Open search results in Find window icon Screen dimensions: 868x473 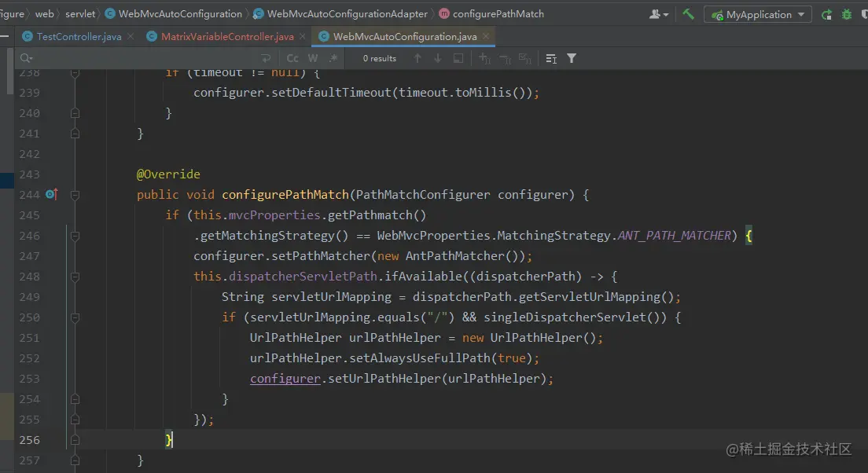tap(551, 58)
